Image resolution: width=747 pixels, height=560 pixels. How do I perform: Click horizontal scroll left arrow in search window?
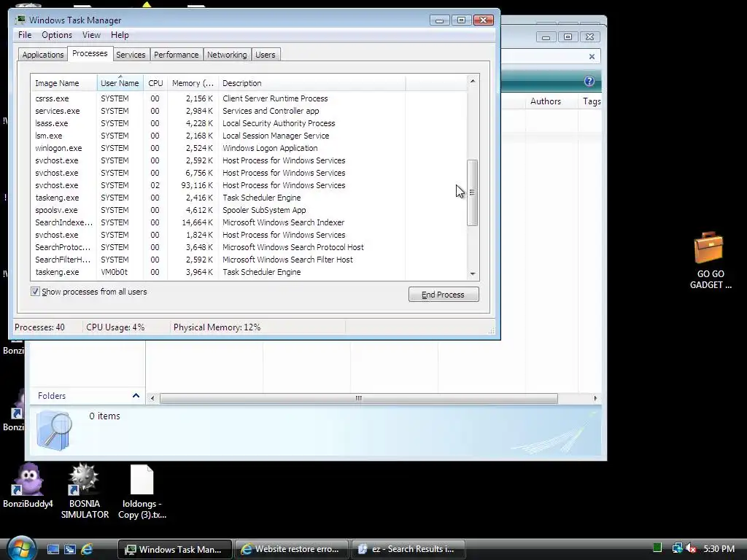152,398
